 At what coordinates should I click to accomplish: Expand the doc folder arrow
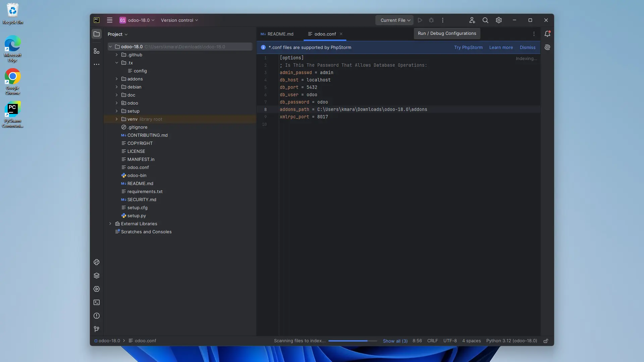tap(117, 95)
